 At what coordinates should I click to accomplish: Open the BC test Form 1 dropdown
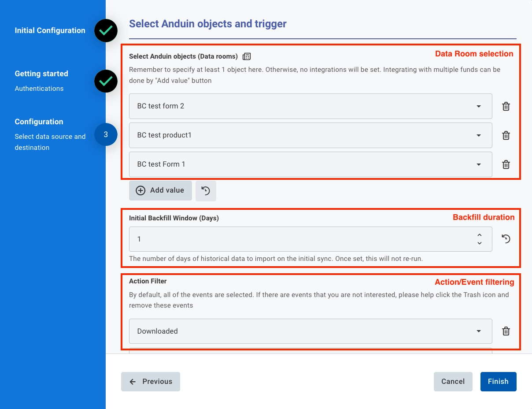tap(310, 164)
